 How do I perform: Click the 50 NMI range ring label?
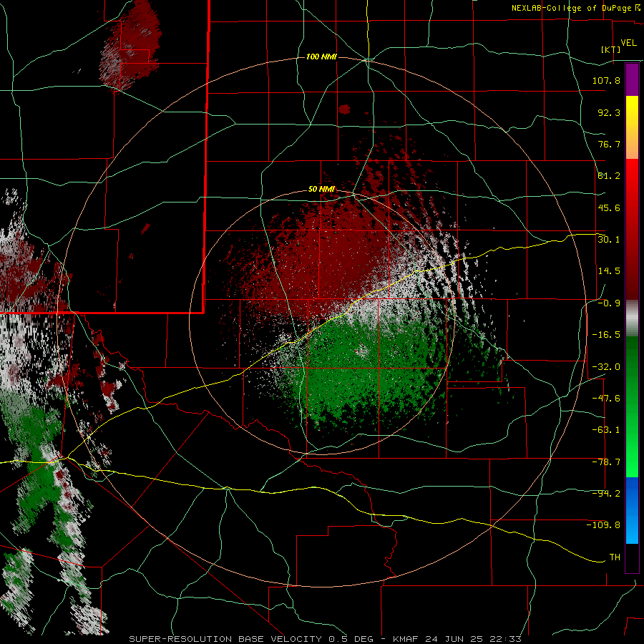pyautogui.click(x=321, y=189)
